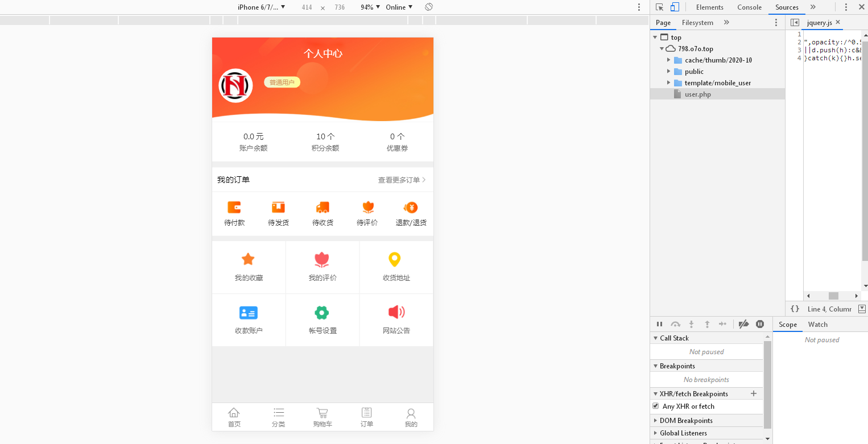868x444 pixels.
Task: Switch to the Watch tab
Action: point(818,324)
